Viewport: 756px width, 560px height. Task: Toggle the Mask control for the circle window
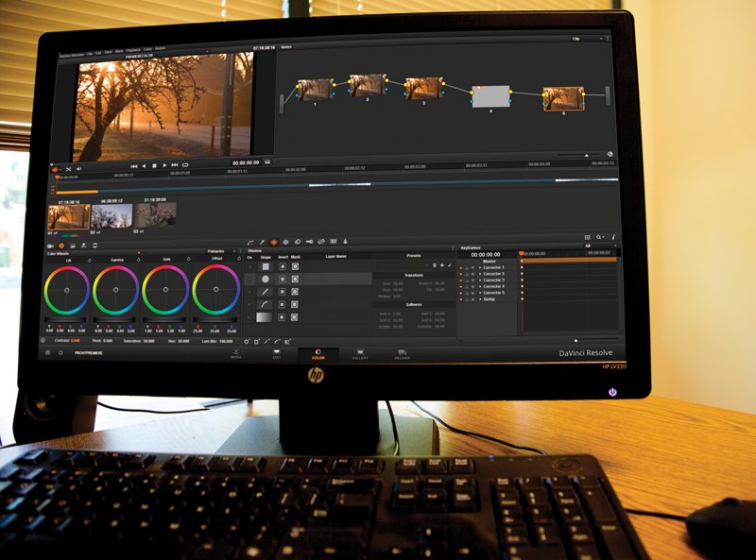click(295, 279)
